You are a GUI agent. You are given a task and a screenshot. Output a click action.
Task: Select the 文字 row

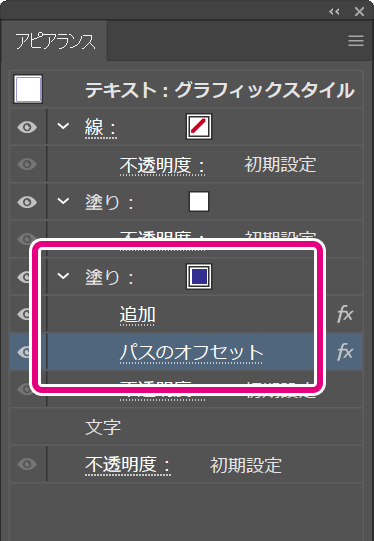(x=186, y=427)
